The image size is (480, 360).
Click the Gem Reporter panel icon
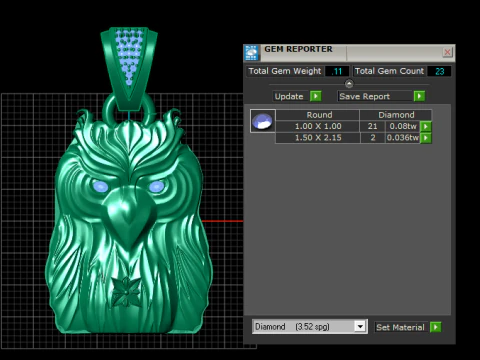point(252,53)
